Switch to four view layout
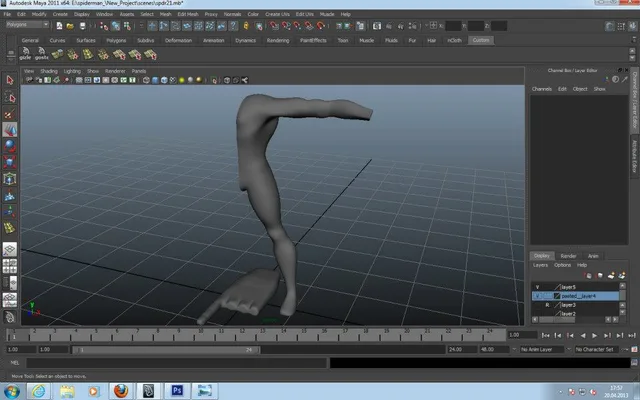Viewport: 640px width, 400px height. click(x=10, y=266)
